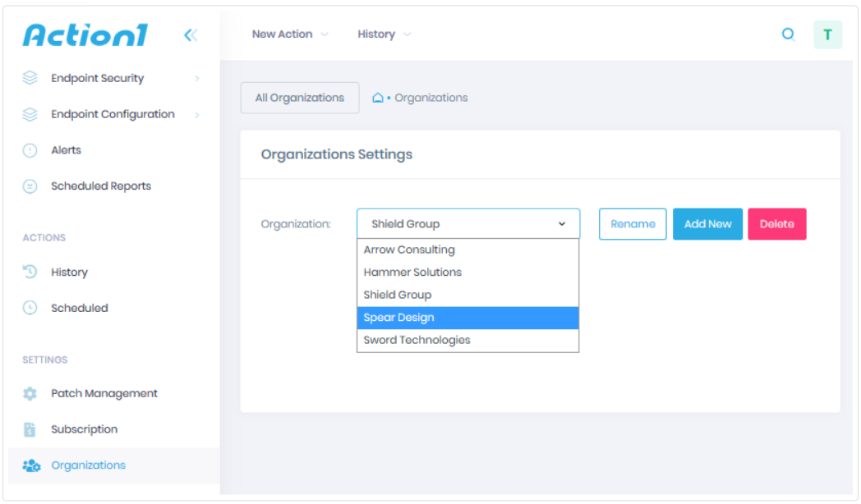The height and width of the screenshot is (504, 861).
Task: Click the Organizations Settings heading
Action: point(337,154)
